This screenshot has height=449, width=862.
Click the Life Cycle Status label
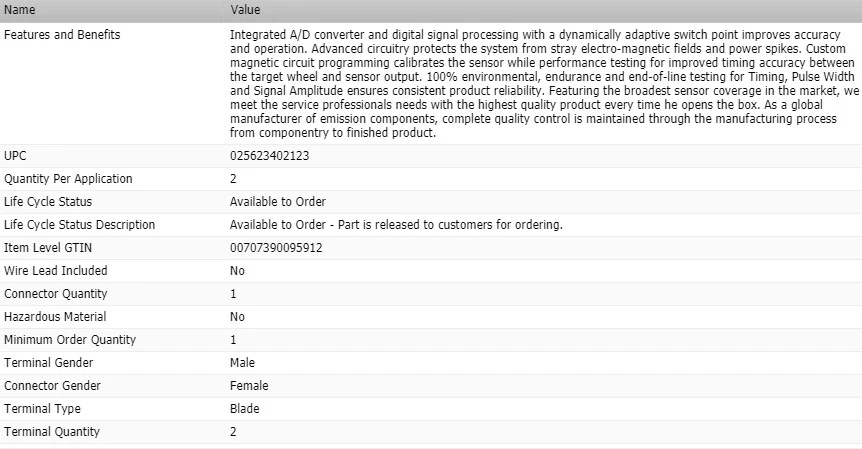tap(49, 202)
